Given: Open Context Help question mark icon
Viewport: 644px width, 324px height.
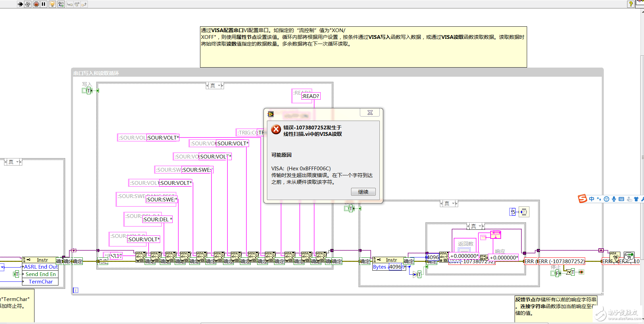Looking at the screenshot, I should (630, 4).
